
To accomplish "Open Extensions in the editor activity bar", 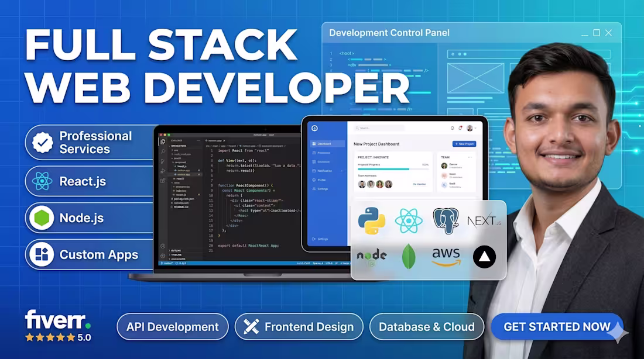I will 163,181.
